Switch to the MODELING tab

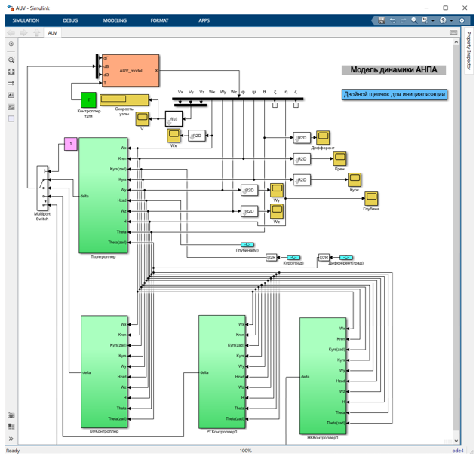(115, 20)
